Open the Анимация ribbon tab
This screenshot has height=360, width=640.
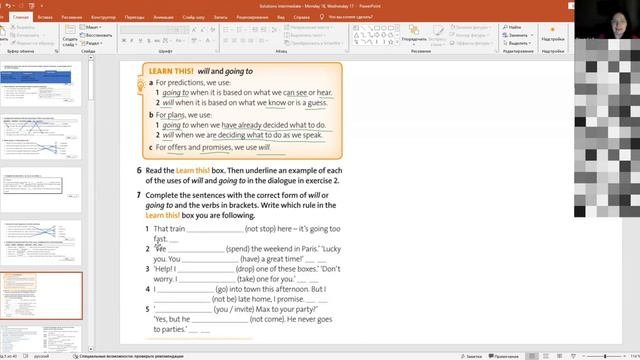(163, 17)
